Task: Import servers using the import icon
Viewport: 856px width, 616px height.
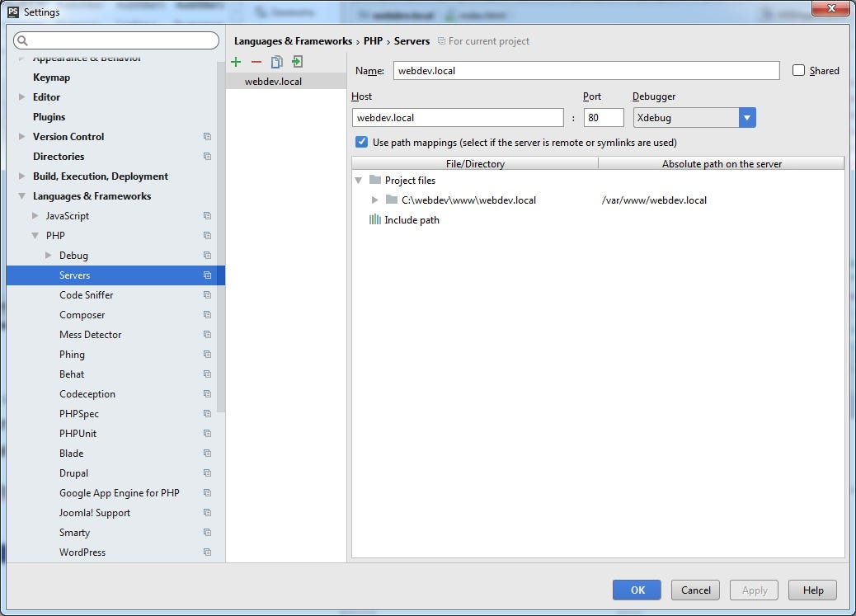Action: tap(297, 62)
